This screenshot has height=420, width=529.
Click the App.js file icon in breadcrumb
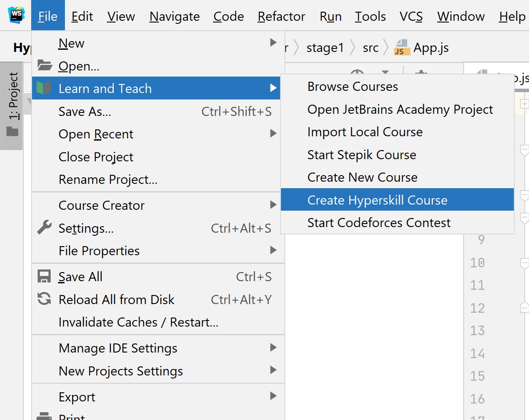[402, 48]
